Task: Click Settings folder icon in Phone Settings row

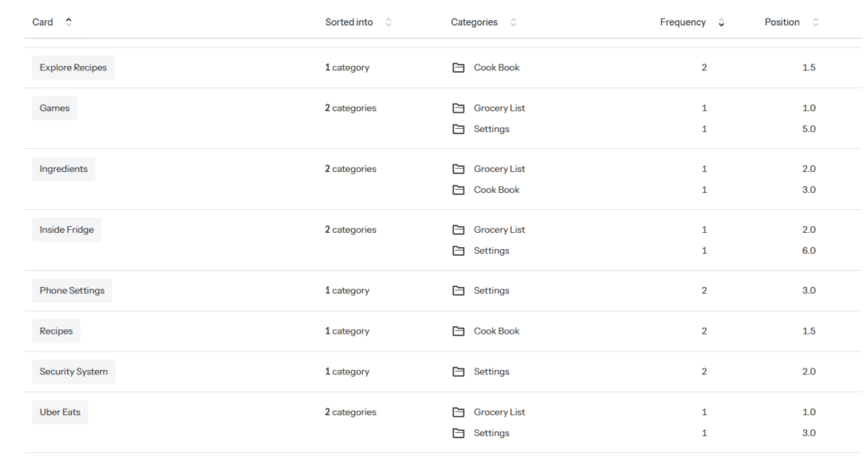Action: pos(459,291)
